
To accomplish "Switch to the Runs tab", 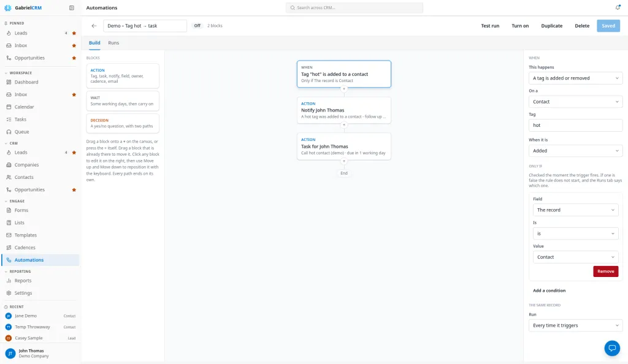I will [113, 43].
